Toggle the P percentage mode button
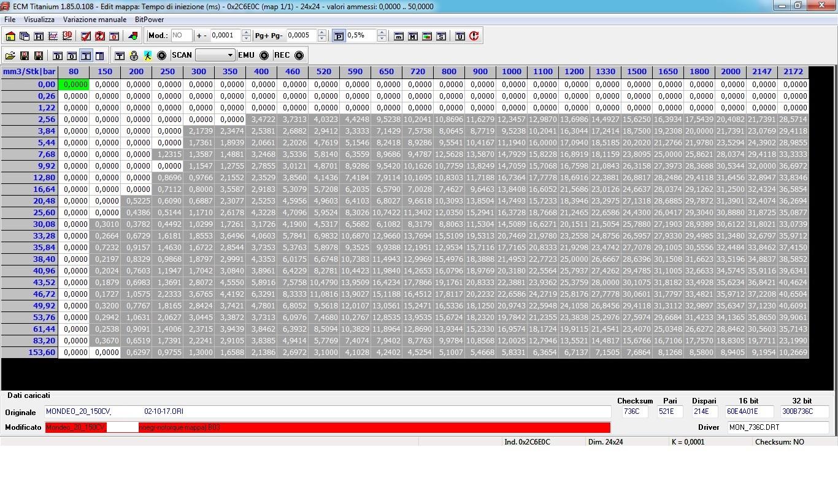838x504 pixels. pyautogui.click(x=339, y=36)
